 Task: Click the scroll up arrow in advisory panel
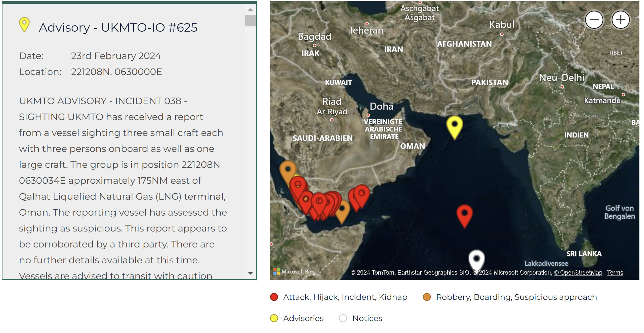point(250,10)
